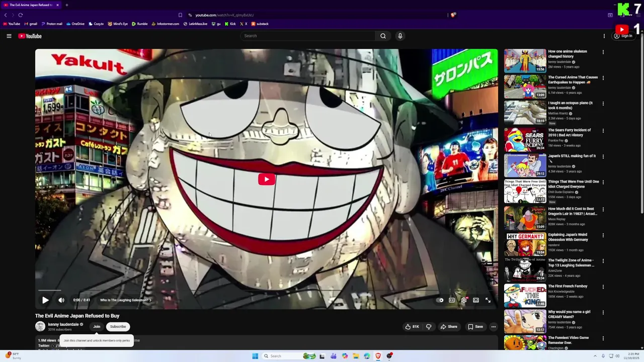The width and height of the screenshot is (644, 362).
Task: Open options for 'Things That Were Free' video
Action: (603, 183)
